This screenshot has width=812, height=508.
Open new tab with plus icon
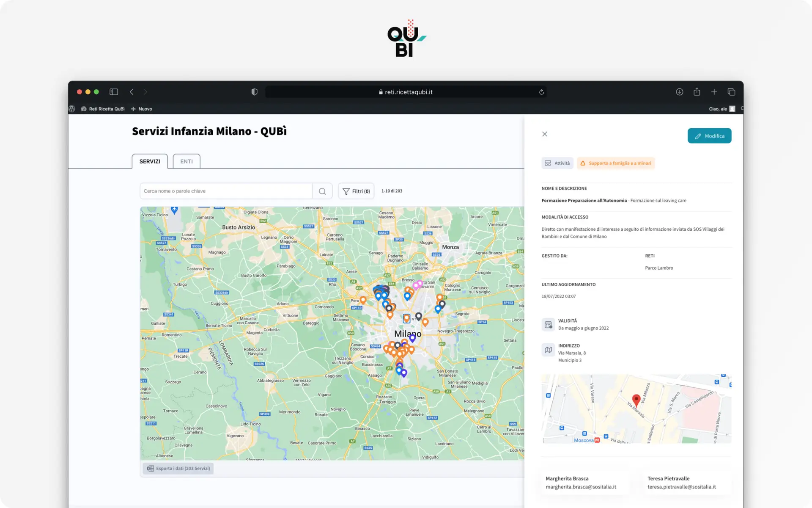click(x=714, y=92)
